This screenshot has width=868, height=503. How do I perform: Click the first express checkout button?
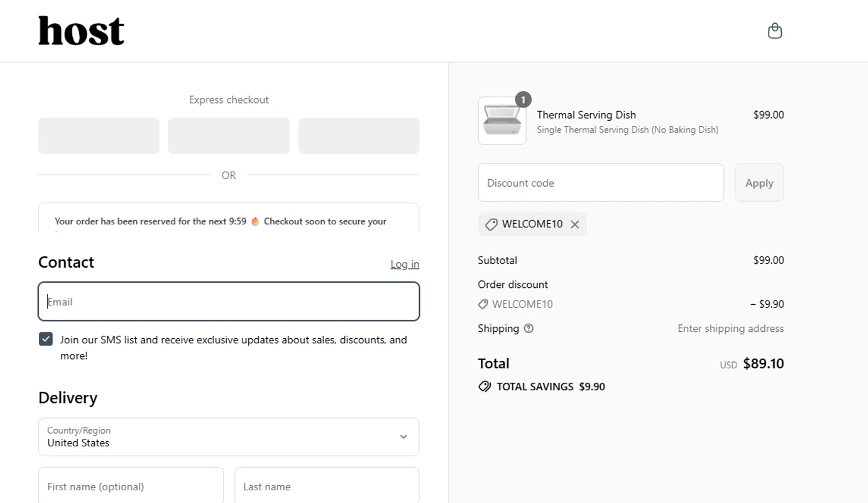coord(99,136)
